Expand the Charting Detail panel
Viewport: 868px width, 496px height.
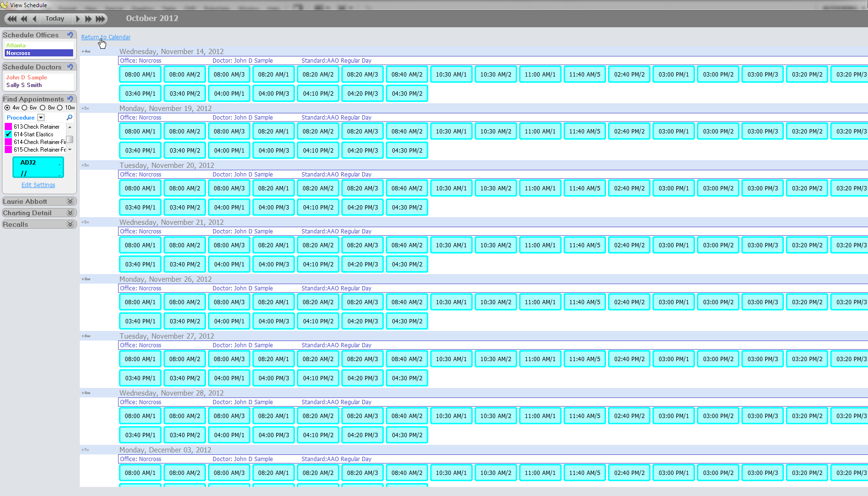pyautogui.click(x=70, y=213)
